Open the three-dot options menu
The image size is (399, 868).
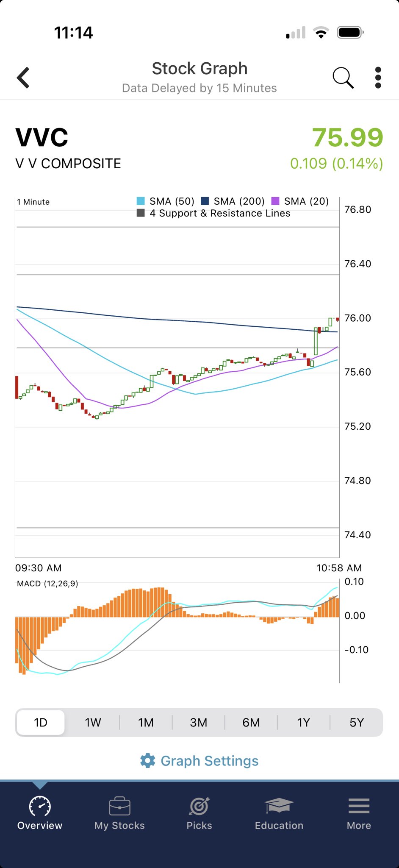coord(378,78)
